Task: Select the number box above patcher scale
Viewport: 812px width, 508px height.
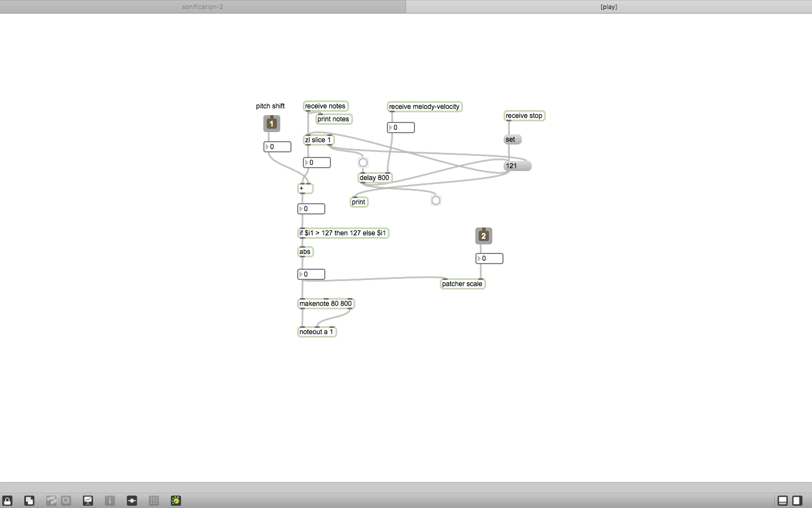Action: point(489,259)
